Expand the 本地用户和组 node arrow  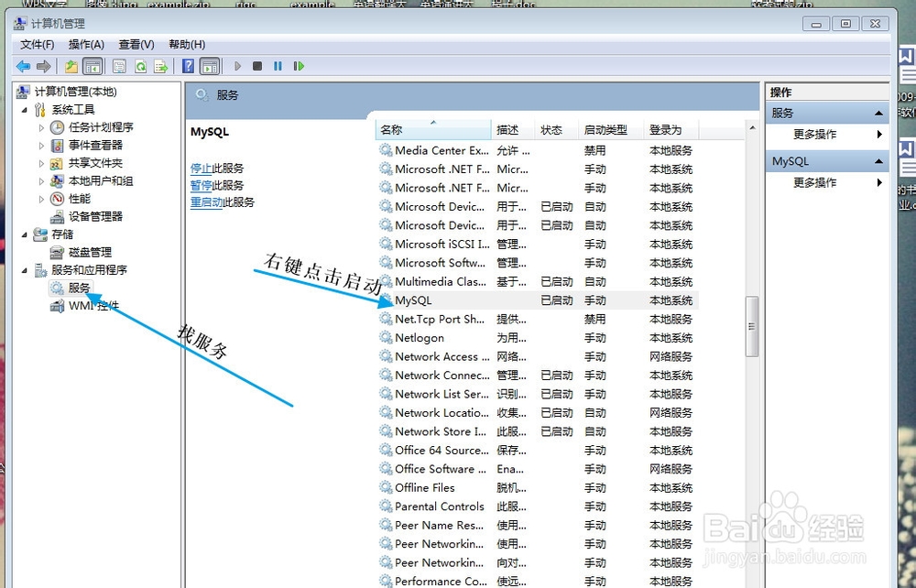coord(41,181)
